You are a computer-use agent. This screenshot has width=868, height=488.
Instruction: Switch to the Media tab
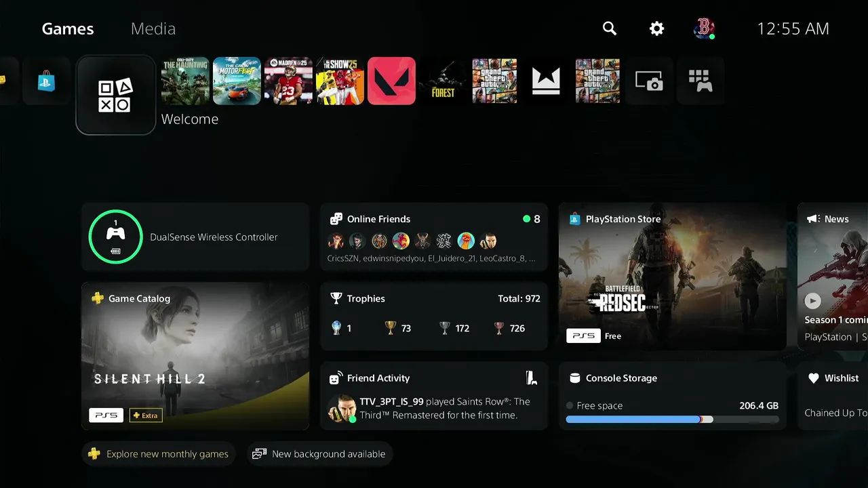[x=153, y=28]
